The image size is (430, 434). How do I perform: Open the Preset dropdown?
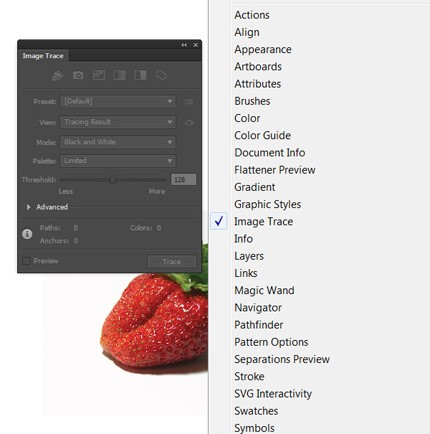(x=118, y=101)
